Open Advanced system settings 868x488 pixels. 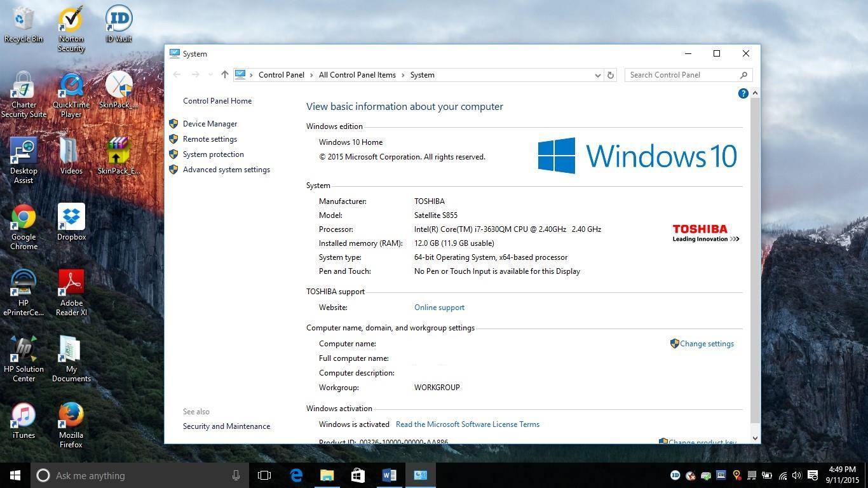tap(226, 170)
